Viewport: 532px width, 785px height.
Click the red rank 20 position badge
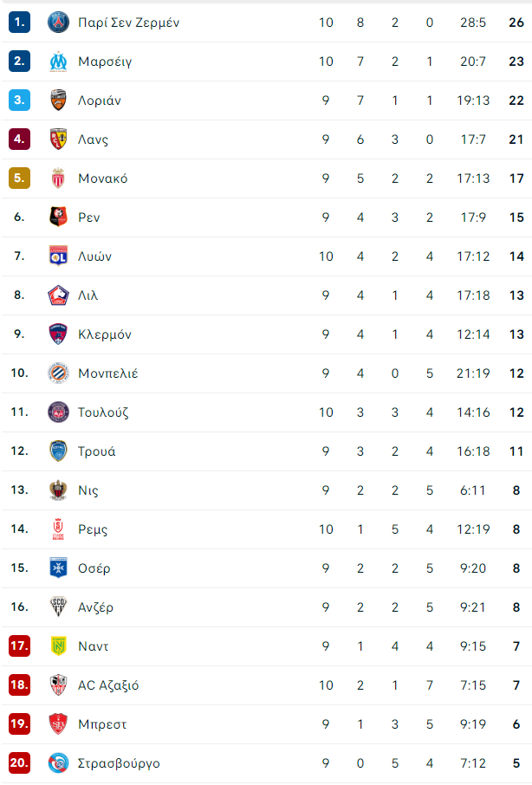20,763
